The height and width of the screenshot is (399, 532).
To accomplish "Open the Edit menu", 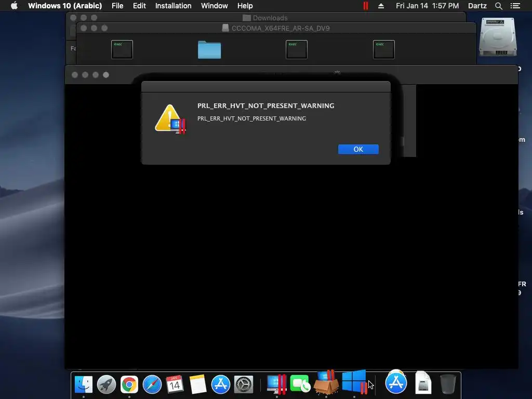I will coord(139,6).
